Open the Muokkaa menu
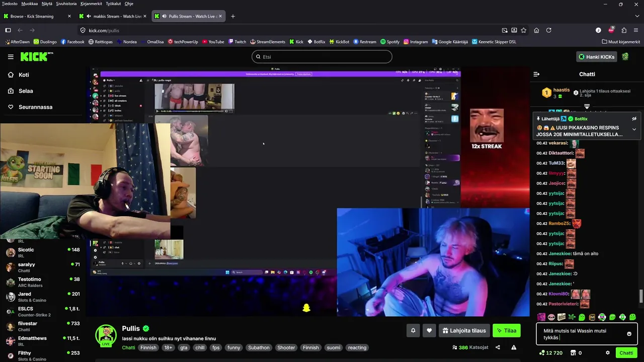This screenshot has height=362, width=644. [x=30, y=4]
